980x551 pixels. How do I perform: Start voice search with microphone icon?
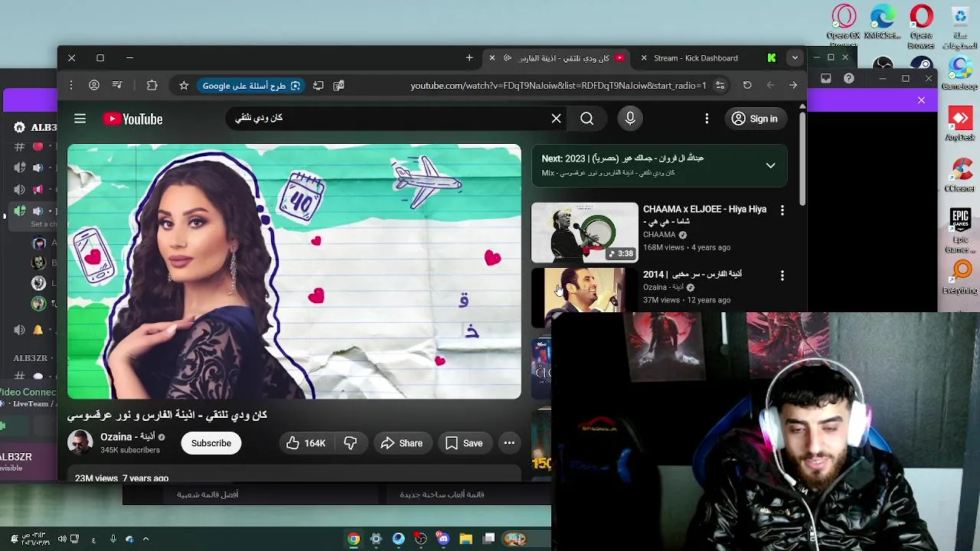click(630, 119)
